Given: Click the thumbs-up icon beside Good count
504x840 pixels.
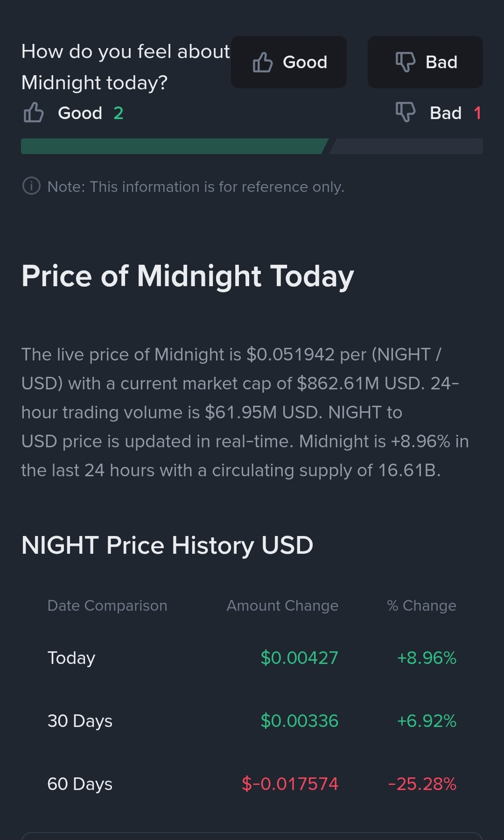Looking at the screenshot, I should click(x=34, y=113).
